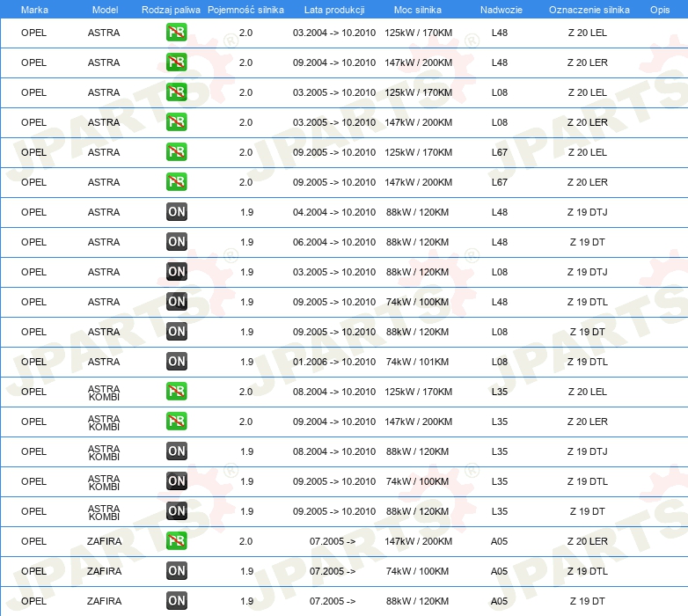Click the ON icon in the Zafira Z 19 DT row
Image resolution: width=688 pixels, height=616 pixels.
coord(176,601)
